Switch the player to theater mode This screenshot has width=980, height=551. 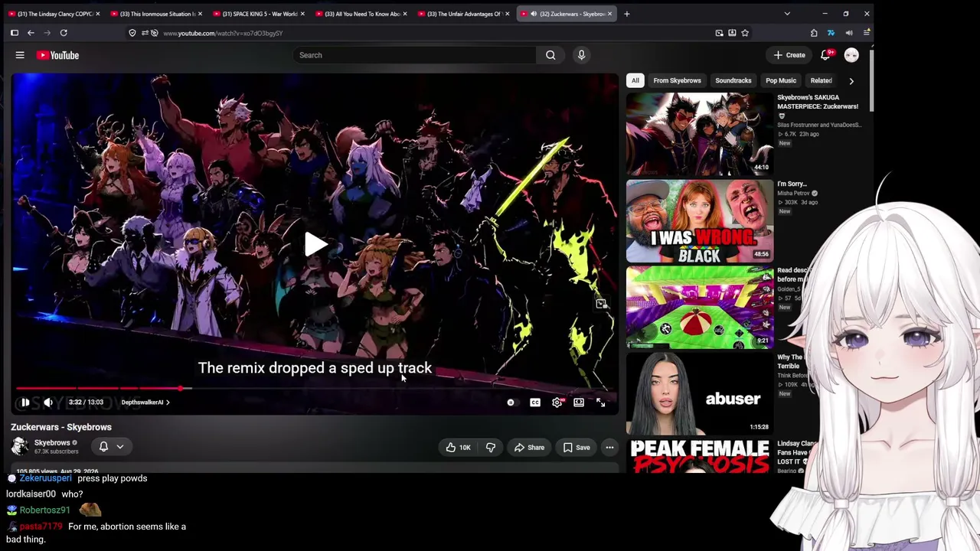coord(579,403)
